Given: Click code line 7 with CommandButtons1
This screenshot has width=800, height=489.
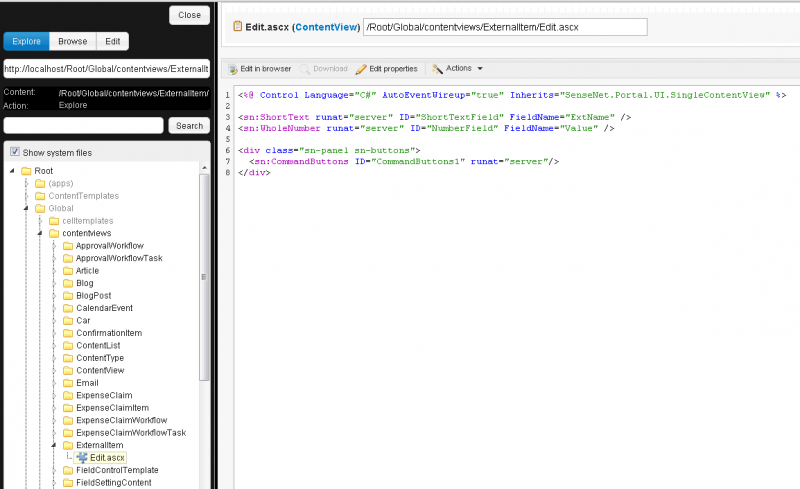Looking at the screenshot, I should click(x=404, y=161).
